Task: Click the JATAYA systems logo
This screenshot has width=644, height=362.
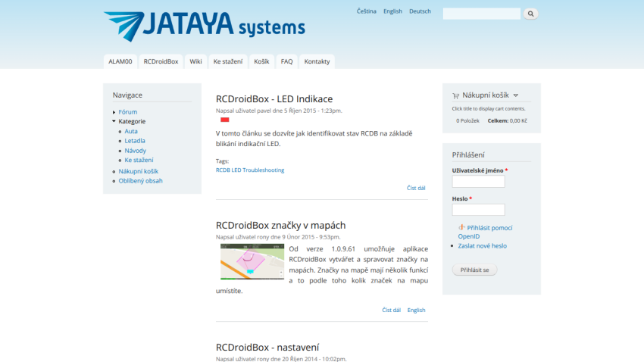Action: tap(204, 27)
